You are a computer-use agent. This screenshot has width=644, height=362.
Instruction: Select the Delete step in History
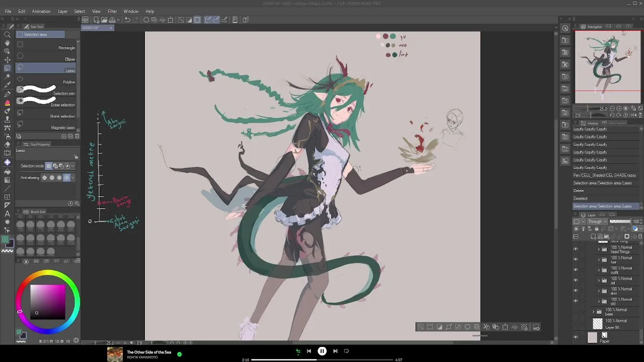pos(606,191)
